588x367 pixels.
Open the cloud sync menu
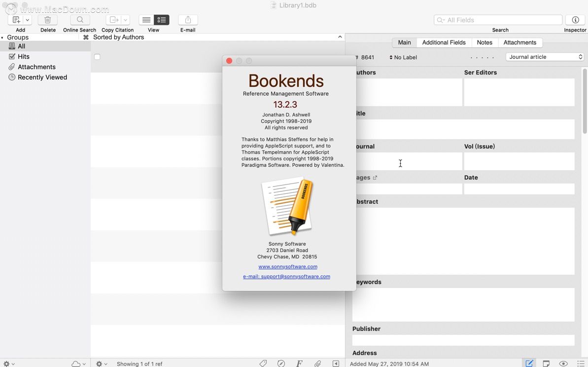tap(78, 364)
